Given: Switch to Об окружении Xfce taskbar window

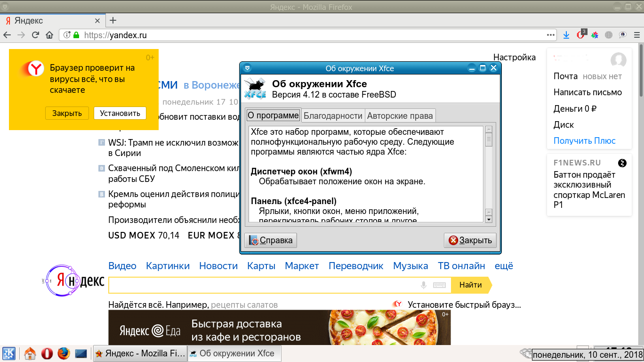Looking at the screenshot, I should [234, 353].
